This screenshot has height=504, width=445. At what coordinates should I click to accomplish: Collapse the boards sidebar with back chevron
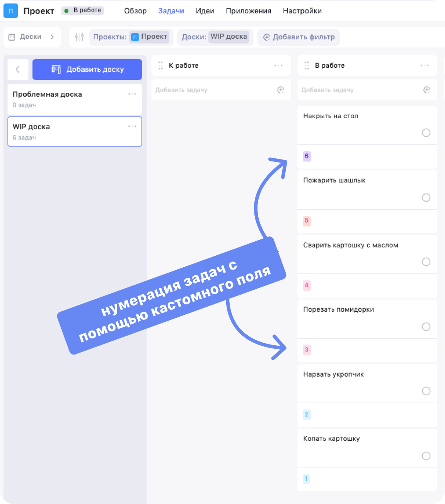[18, 70]
